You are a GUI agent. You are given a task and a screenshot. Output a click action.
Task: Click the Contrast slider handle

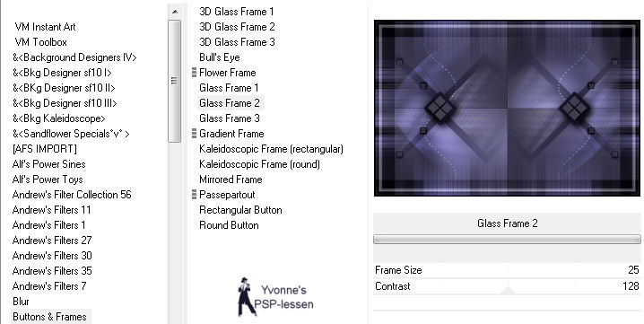[x=508, y=291]
